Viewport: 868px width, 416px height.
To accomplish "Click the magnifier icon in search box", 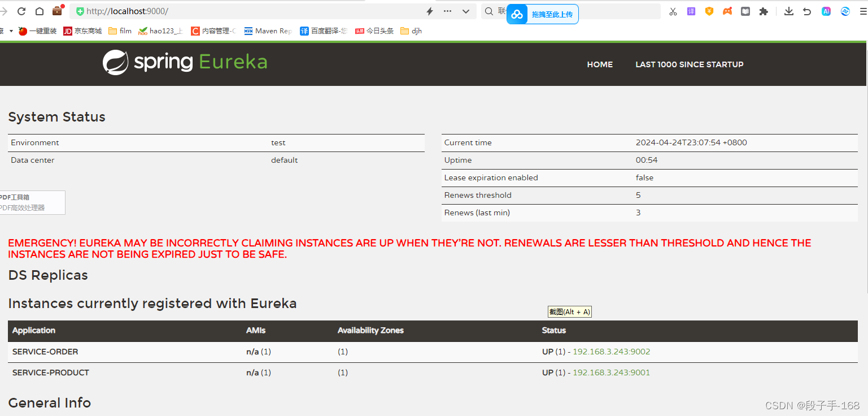I will 489,11.
